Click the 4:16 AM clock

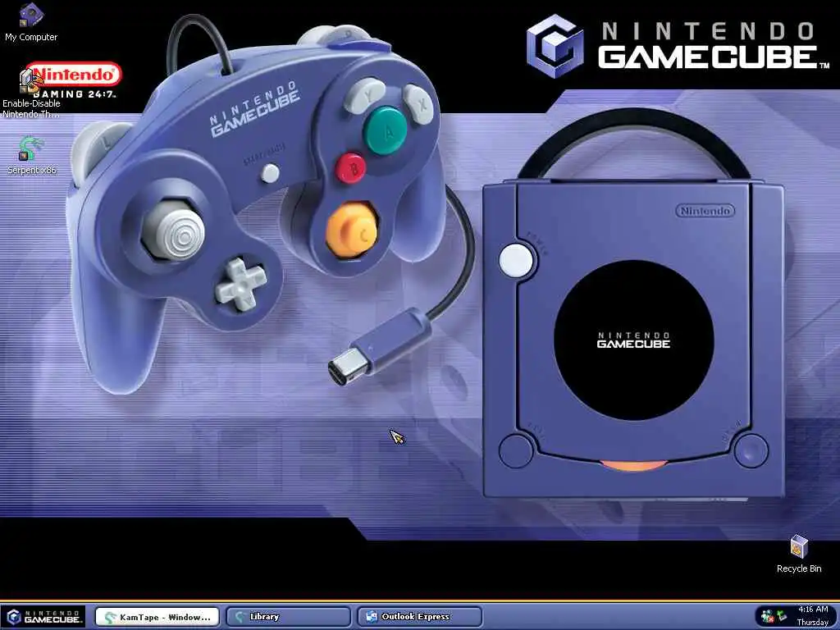coord(813,609)
